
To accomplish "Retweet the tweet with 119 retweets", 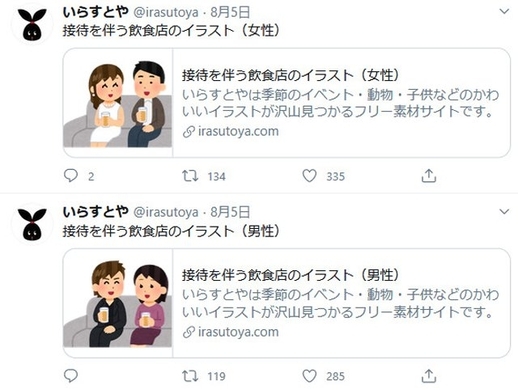I will pos(190,376).
